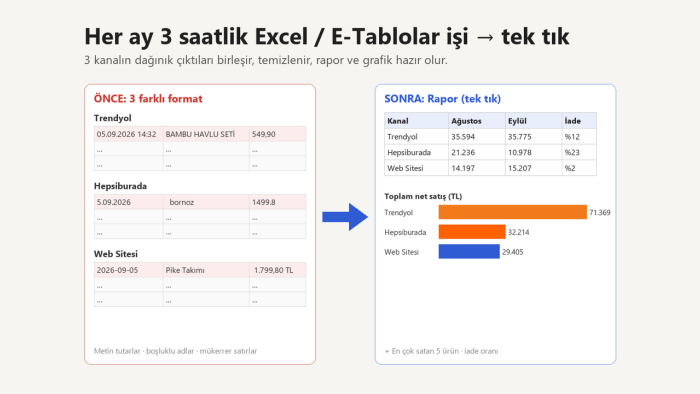Click the 'Pike Takımı' product cell
The width and height of the screenshot is (700, 394).
point(206,270)
